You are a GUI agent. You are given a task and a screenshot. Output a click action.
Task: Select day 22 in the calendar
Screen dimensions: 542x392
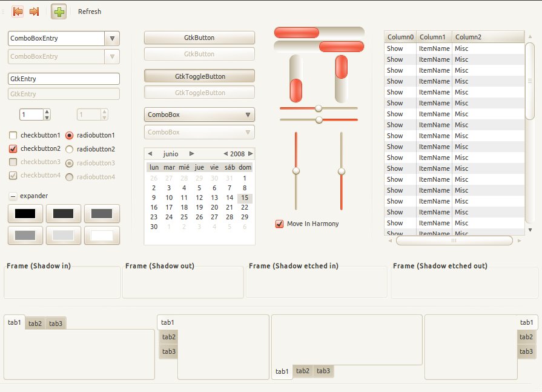tap(245, 207)
